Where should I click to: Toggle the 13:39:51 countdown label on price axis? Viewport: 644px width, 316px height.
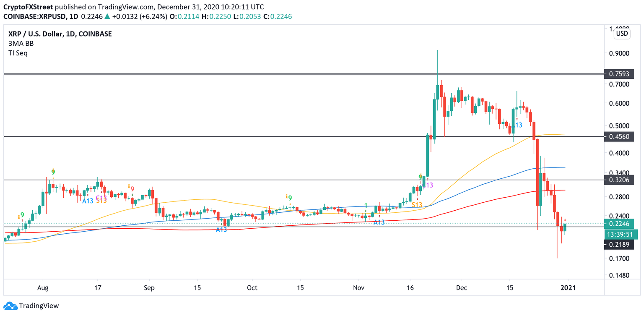point(620,234)
